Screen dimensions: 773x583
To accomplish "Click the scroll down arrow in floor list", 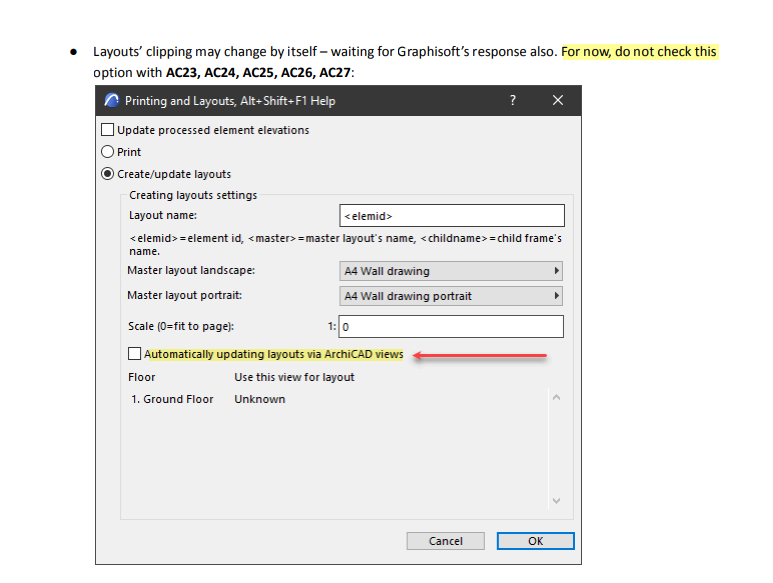I will tap(557, 500).
